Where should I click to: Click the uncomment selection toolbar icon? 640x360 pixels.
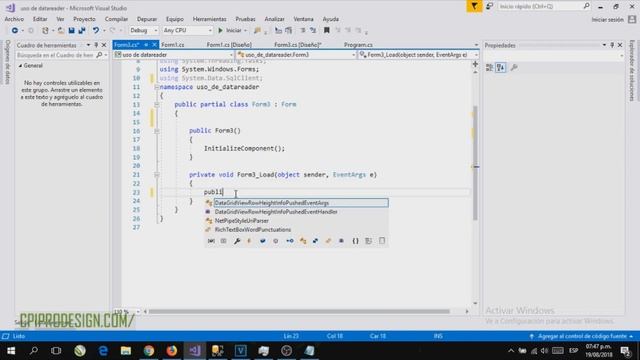point(313,31)
